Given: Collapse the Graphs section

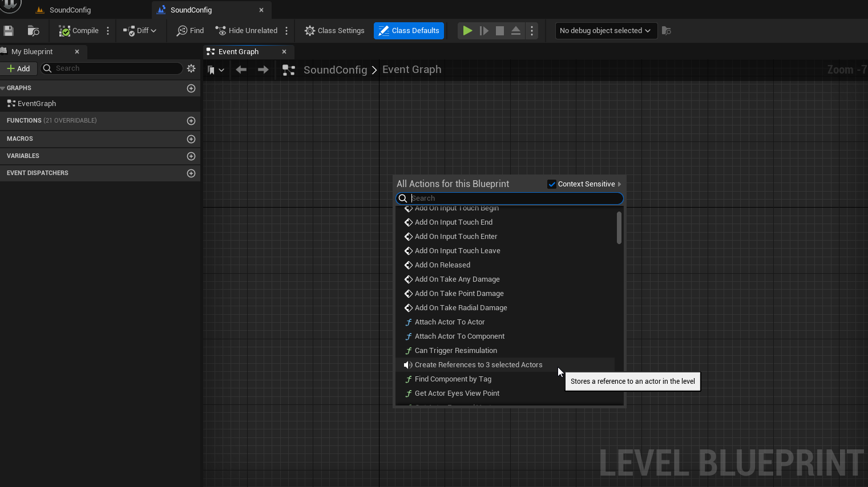Looking at the screenshot, I should pyautogui.click(x=3, y=88).
